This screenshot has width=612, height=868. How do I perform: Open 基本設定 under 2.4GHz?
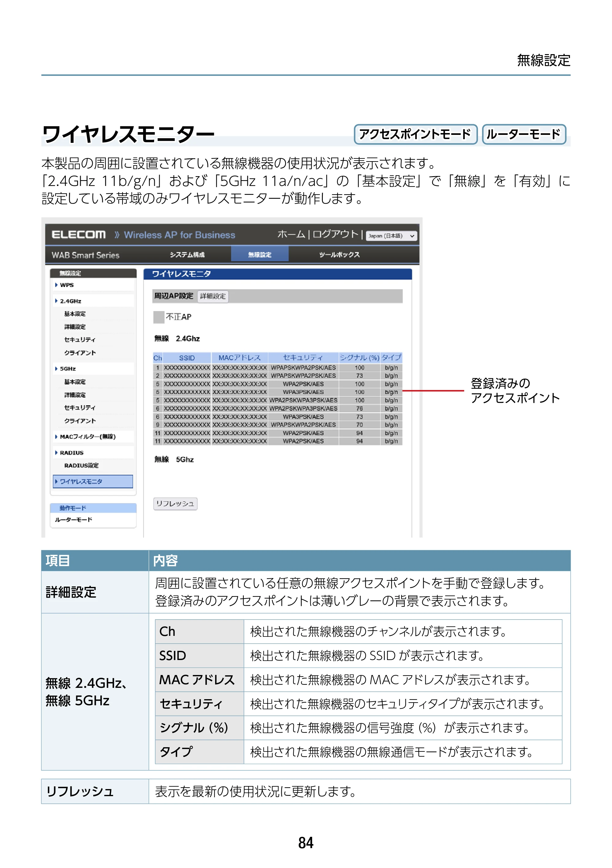75,314
